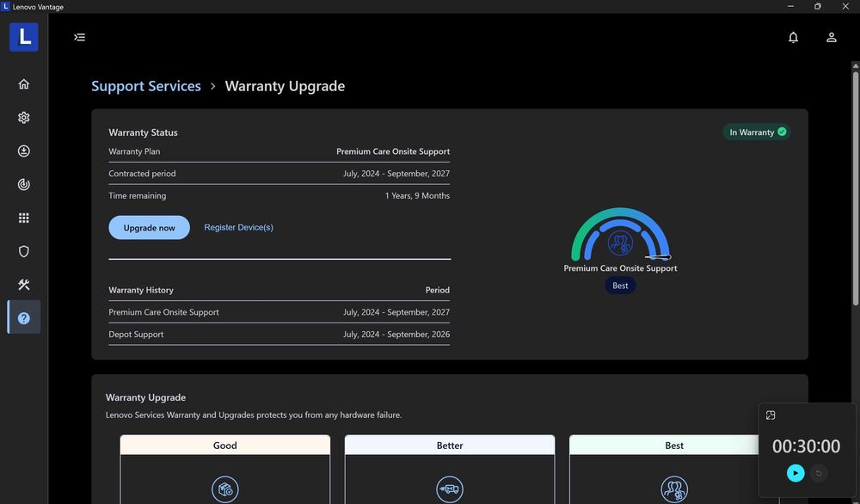Start the 00:30:00 timer play button

tap(795, 473)
